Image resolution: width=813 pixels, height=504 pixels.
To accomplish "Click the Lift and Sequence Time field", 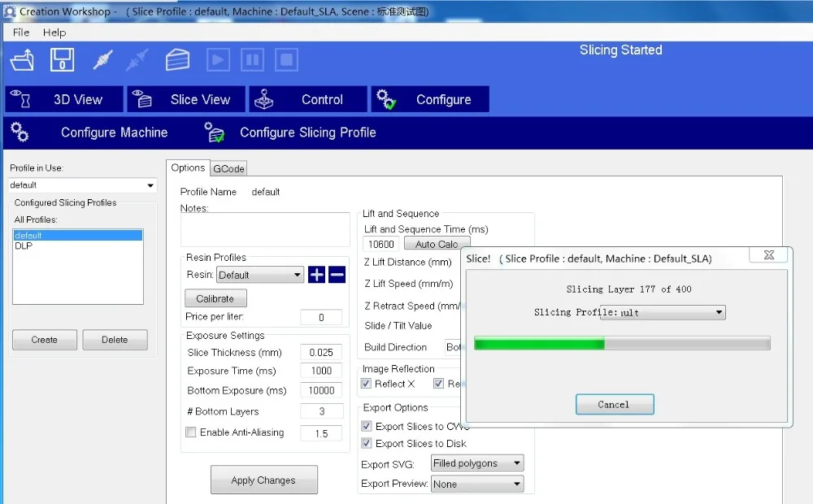I will [x=381, y=244].
